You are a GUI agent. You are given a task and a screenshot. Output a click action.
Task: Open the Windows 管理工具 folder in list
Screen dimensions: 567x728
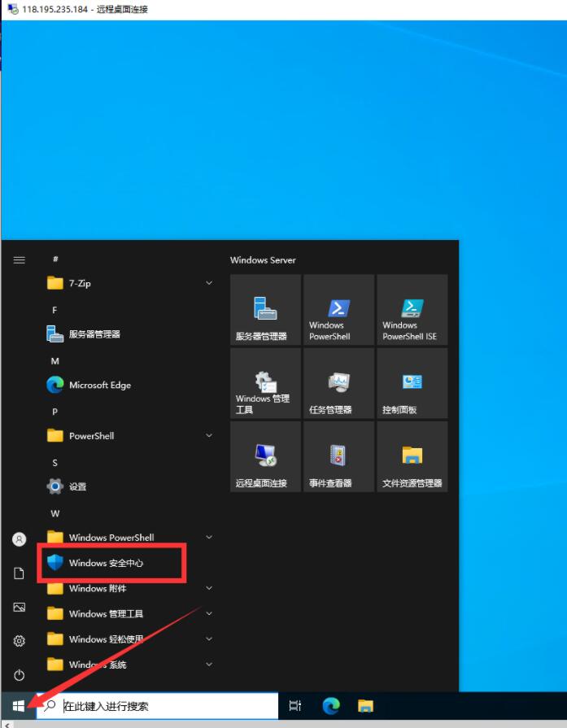(130, 614)
